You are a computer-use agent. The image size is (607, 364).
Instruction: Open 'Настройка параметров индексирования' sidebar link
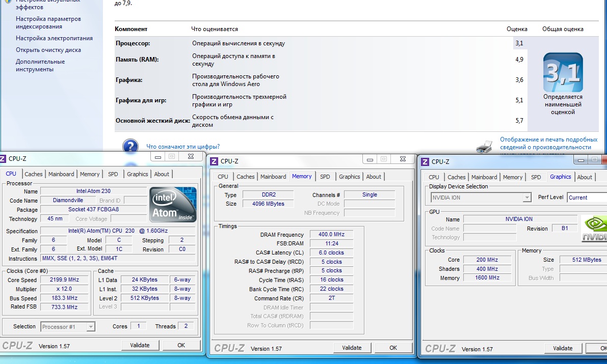coord(48,23)
